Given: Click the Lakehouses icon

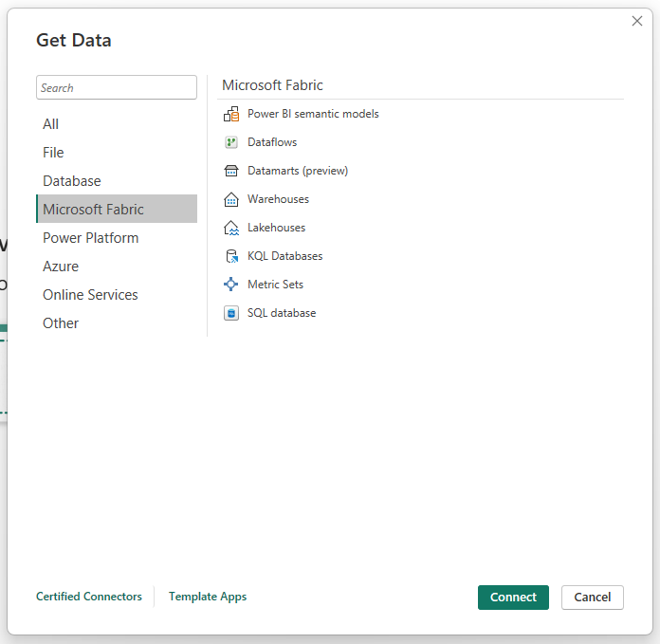Looking at the screenshot, I should (x=231, y=229).
